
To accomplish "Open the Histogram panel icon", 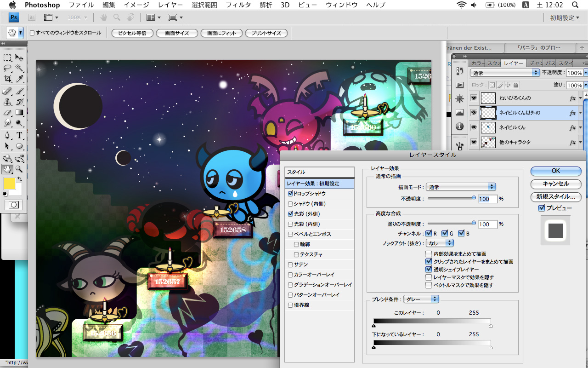I will point(459,113).
